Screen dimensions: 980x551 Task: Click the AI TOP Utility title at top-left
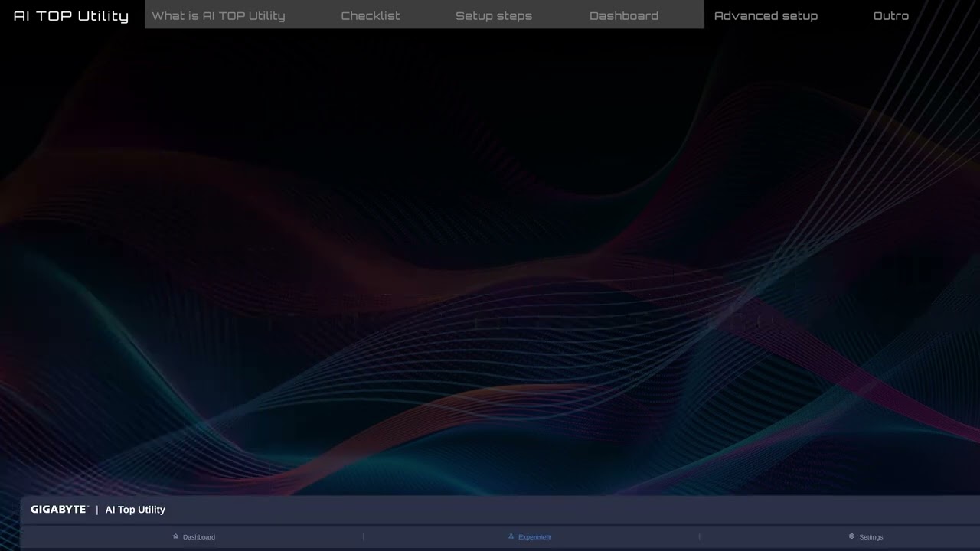[x=71, y=15]
